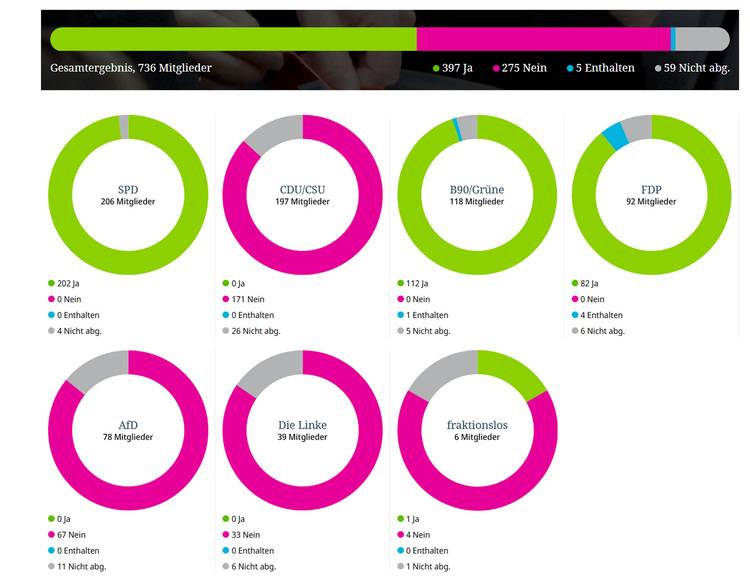Click the FDP party name
Image resolution: width=750 pixels, height=588 pixels.
(651, 188)
